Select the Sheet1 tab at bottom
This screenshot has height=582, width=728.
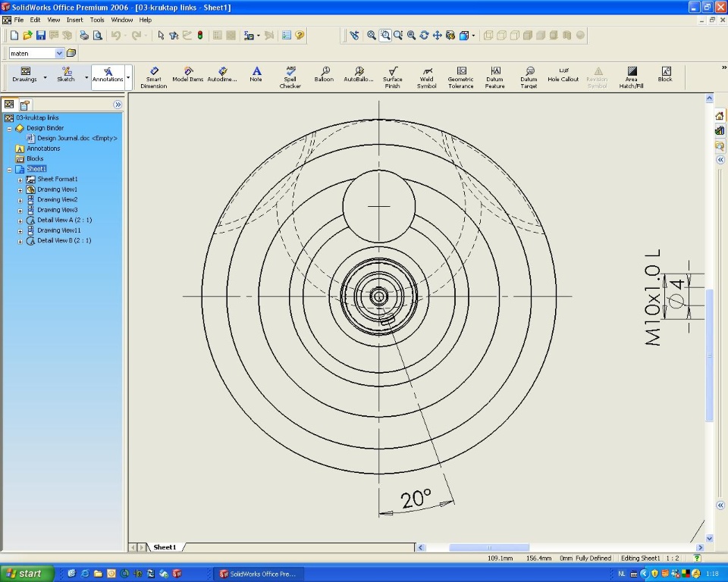click(x=165, y=547)
